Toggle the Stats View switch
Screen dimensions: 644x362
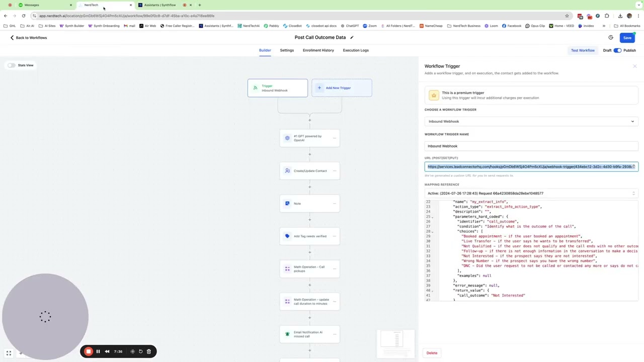[12, 65]
